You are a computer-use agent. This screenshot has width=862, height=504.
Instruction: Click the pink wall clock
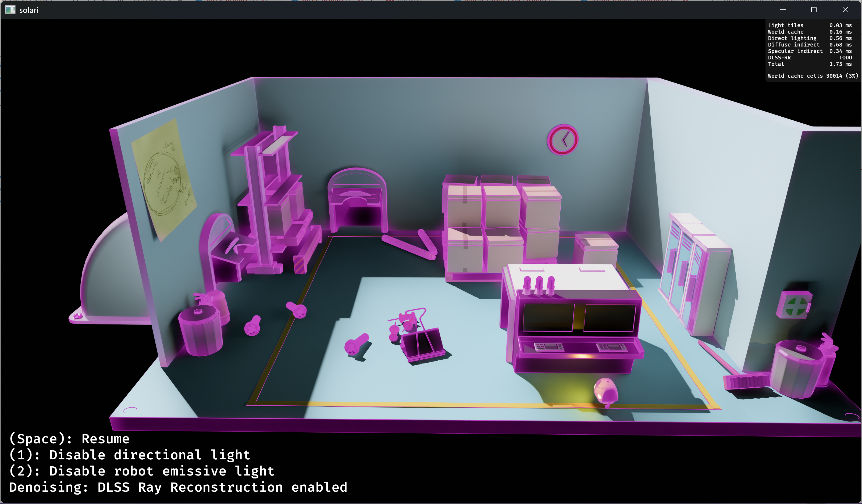pyautogui.click(x=563, y=140)
